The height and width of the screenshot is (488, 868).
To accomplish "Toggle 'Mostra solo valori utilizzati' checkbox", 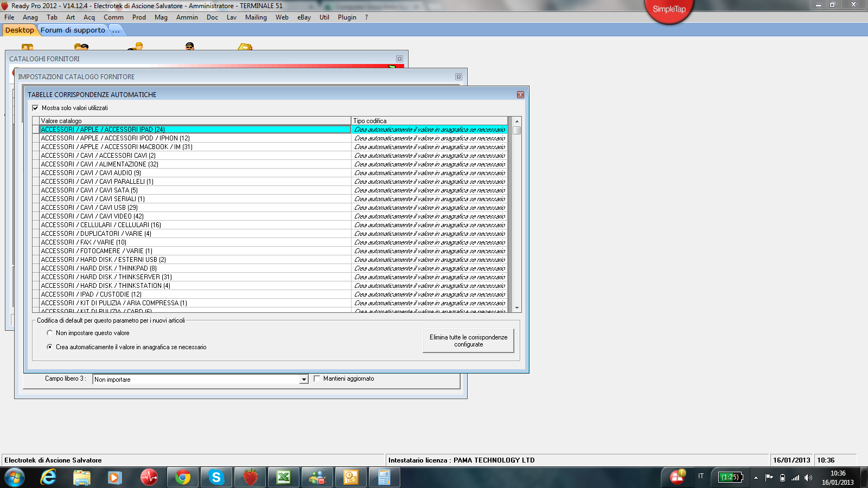I will coord(35,108).
